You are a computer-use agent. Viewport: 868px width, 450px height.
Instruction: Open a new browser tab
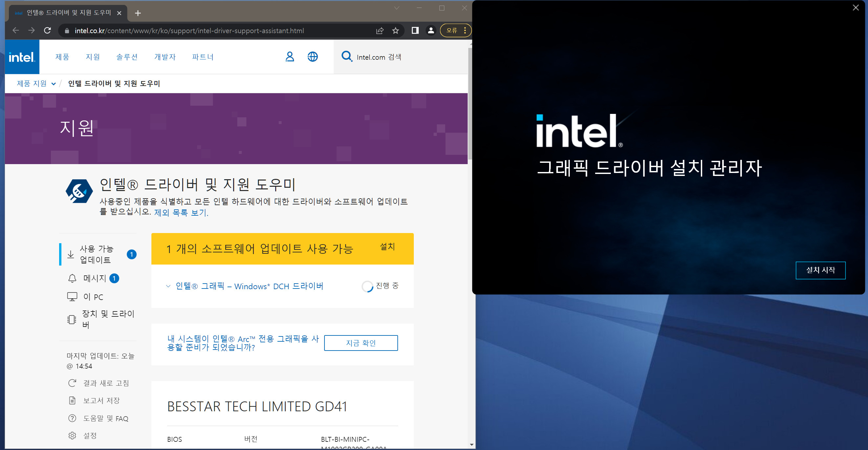138,13
